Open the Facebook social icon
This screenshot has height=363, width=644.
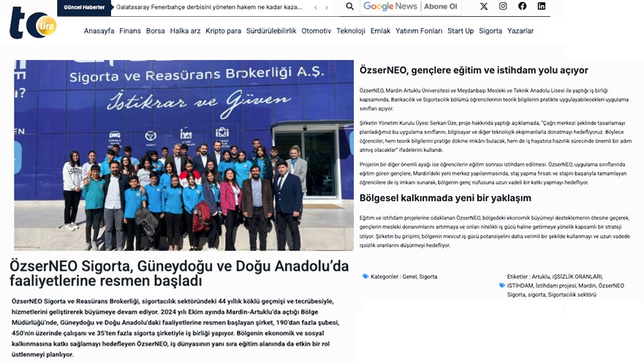pyautogui.click(x=522, y=6)
